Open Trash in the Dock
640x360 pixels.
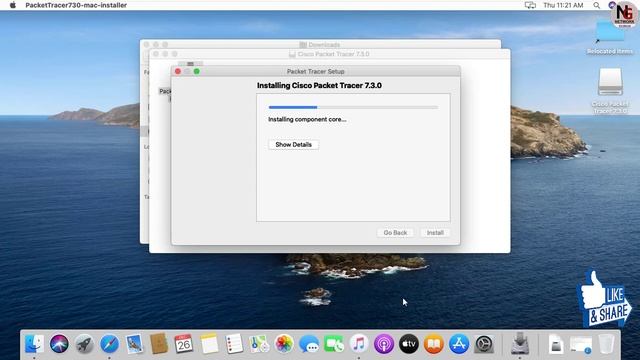[606, 344]
